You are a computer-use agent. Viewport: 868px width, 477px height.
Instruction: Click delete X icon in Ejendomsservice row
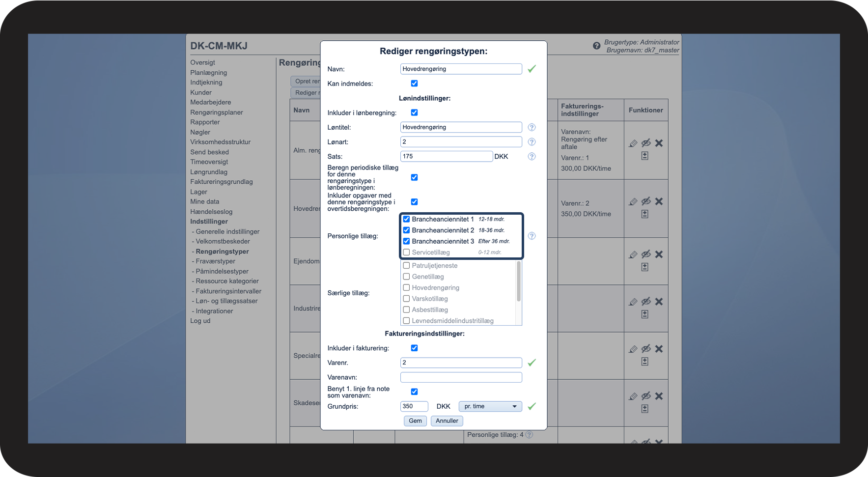coord(659,254)
